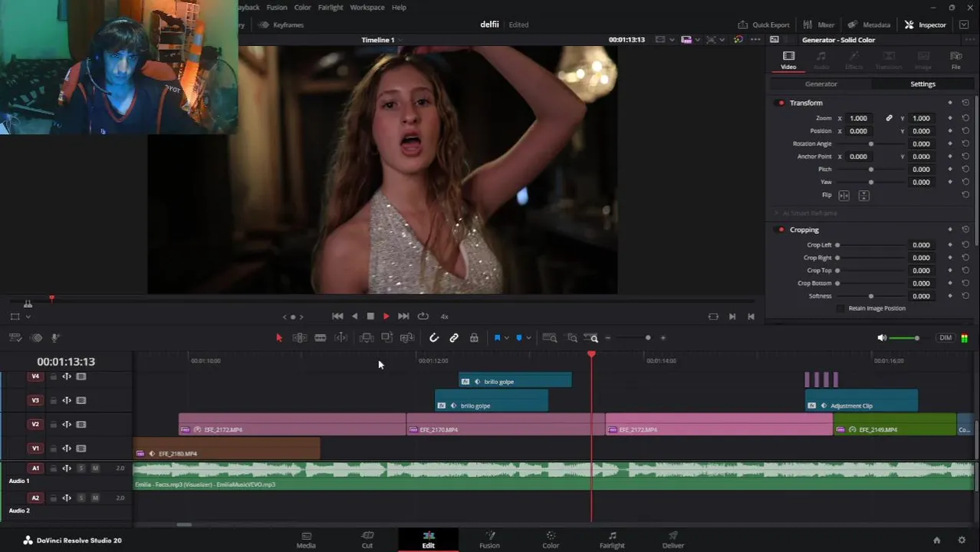Screen dimensions: 980x552
Task: Jump to first frame button
Action: click(337, 317)
